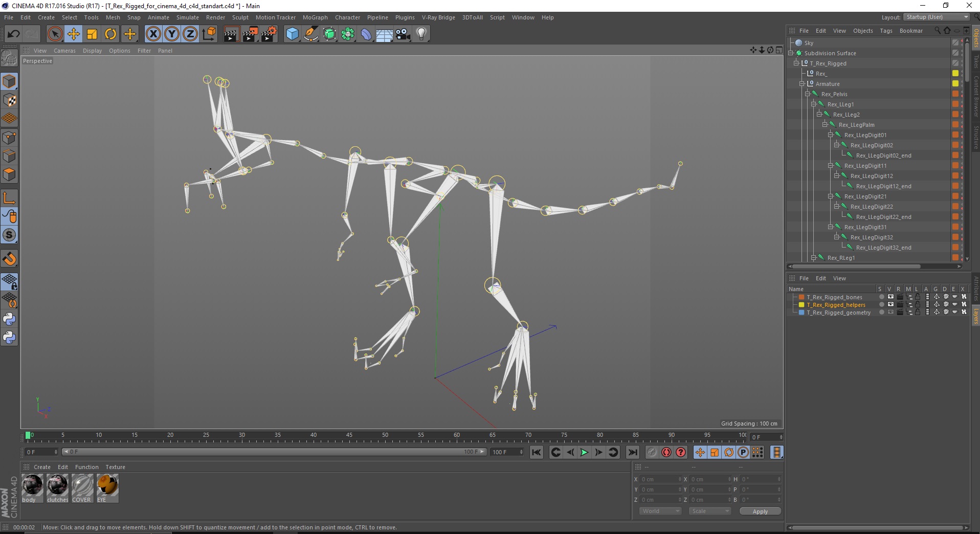
Task: Toggle X axis lock
Action: (153, 34)
